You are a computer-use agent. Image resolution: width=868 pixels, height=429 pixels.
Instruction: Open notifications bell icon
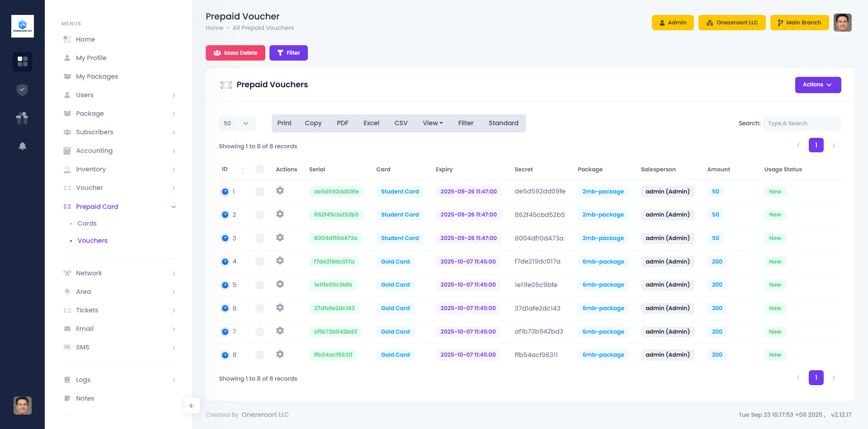click(22, 146)
